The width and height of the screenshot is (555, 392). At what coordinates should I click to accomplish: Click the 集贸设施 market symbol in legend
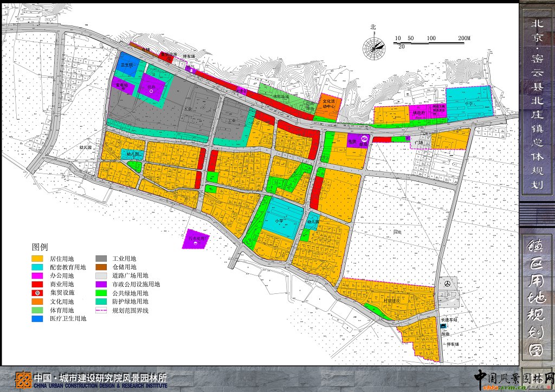click(x=37, y=293)
